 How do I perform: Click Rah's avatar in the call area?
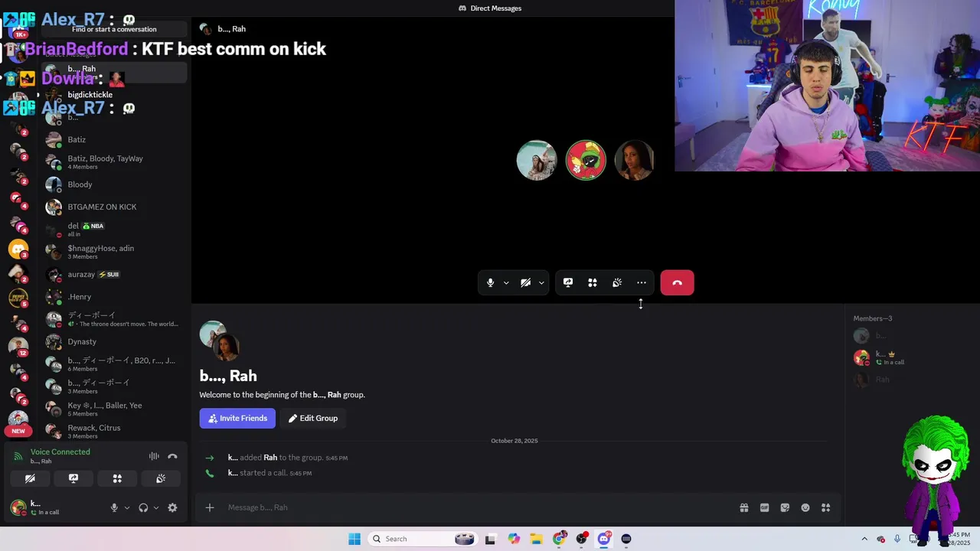pos(634,160)
